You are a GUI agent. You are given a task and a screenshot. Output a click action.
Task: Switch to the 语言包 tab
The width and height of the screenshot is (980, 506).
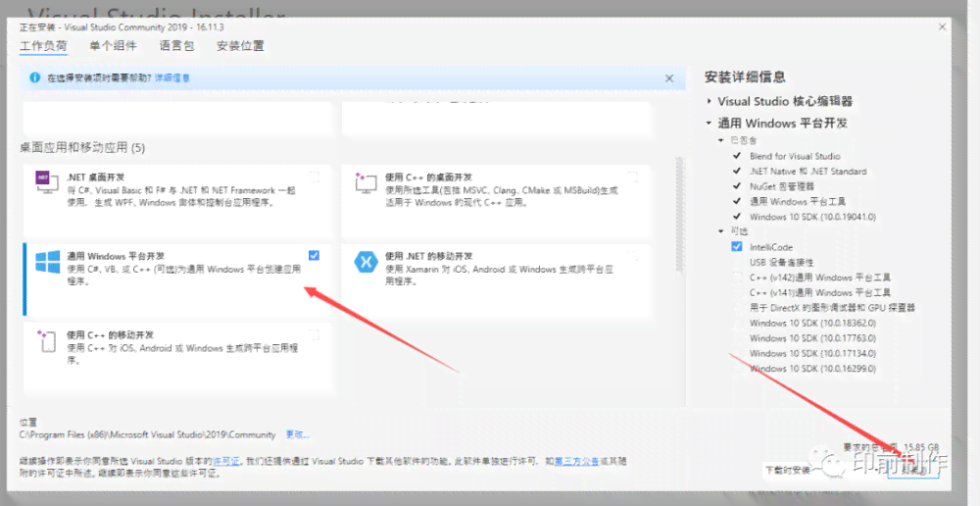(x=176, y=46)
